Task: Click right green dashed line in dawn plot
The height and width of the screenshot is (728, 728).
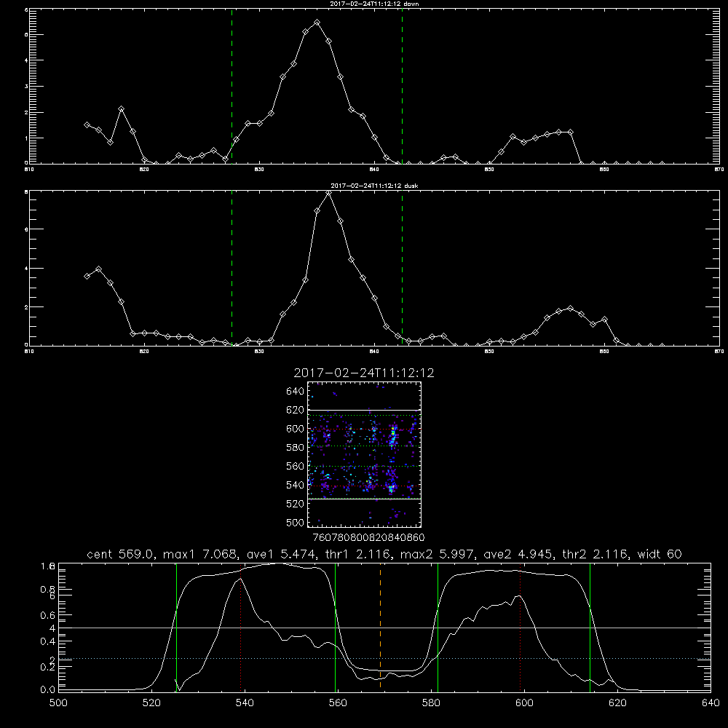Action: [402, 86]
